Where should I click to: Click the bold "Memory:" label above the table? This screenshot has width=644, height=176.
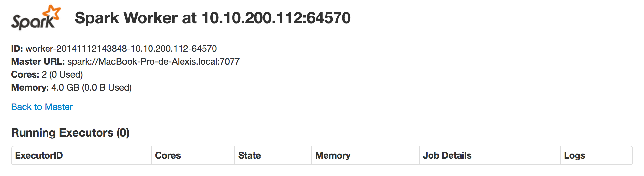click(30, 88)
